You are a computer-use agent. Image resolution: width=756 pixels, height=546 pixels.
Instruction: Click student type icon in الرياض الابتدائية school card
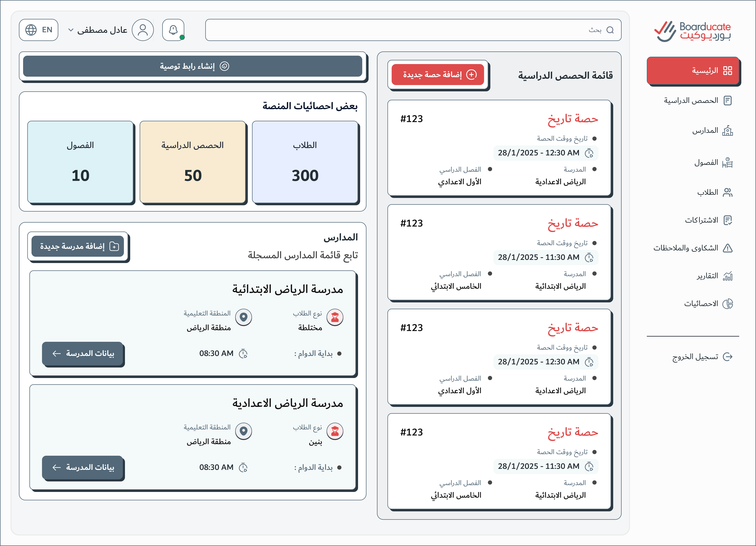click(335, 317)
